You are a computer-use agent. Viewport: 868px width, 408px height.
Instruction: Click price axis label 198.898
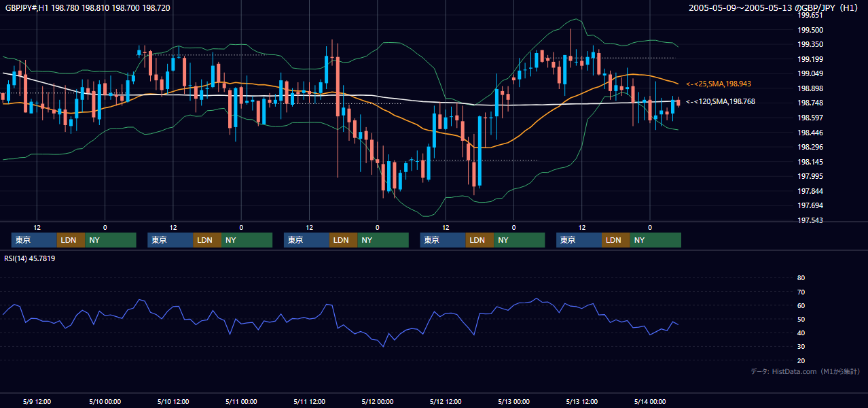810,88
